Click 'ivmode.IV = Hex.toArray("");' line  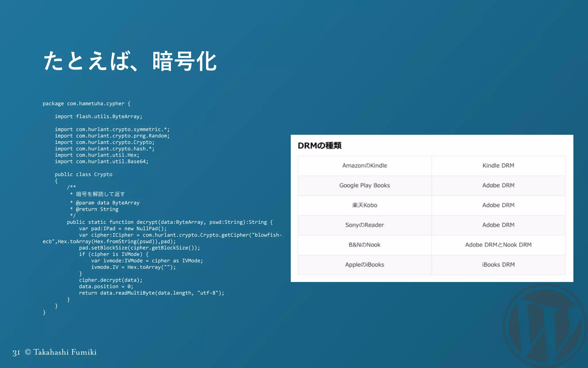point(134,267)
